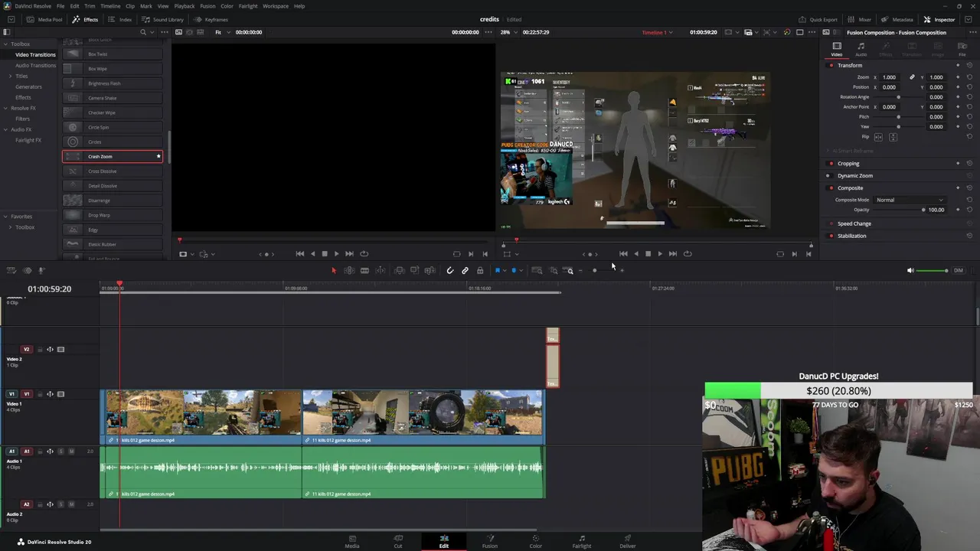
Task: Toggle the Effects panel button
Action: [86, 19]
